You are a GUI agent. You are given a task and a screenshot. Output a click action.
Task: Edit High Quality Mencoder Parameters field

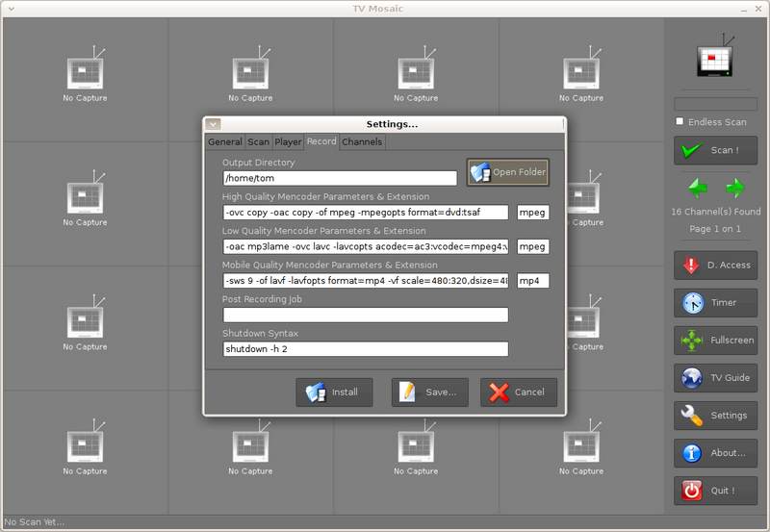click(366, 213)
